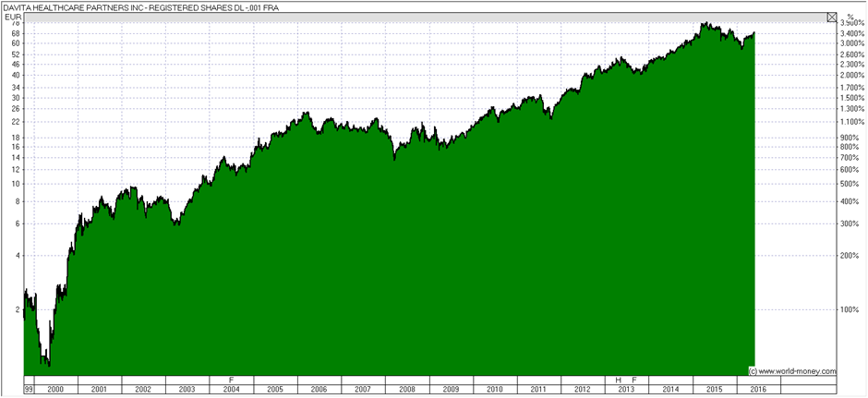Click the 900% label on percent axis
This screenshot has height=398, width=868.
(850, 138)
